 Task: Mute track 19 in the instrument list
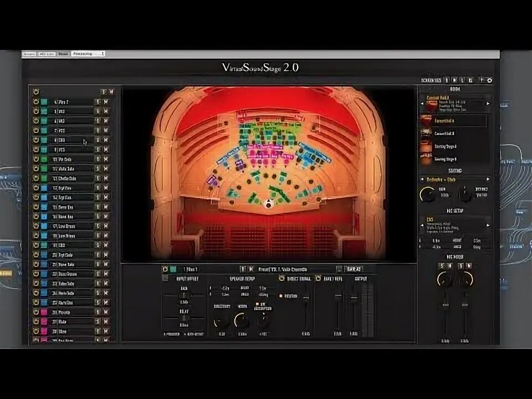(106, 245)
